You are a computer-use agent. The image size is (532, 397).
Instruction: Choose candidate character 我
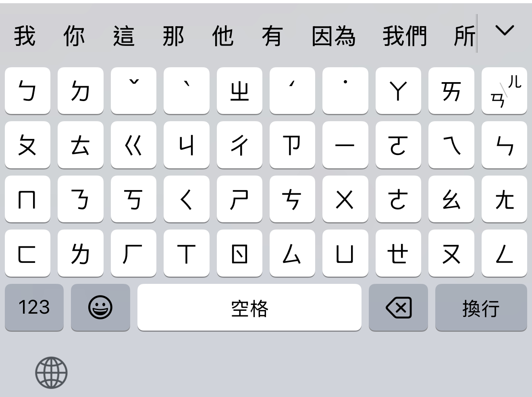pos(25,36)
